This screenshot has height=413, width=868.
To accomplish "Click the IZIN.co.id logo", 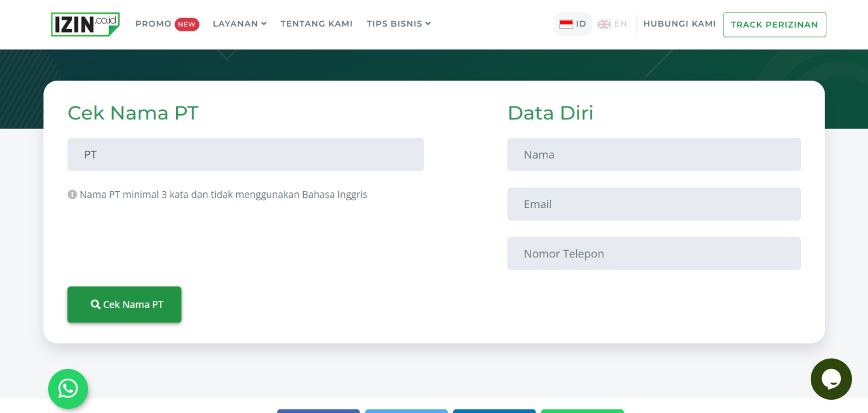I will [85, 24].
